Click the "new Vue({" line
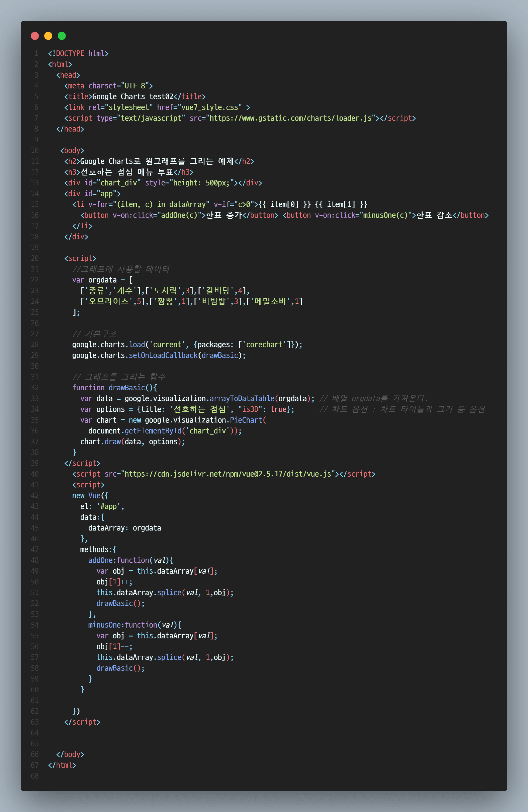Viewport: 528px width, 812px height. point(90,496)
